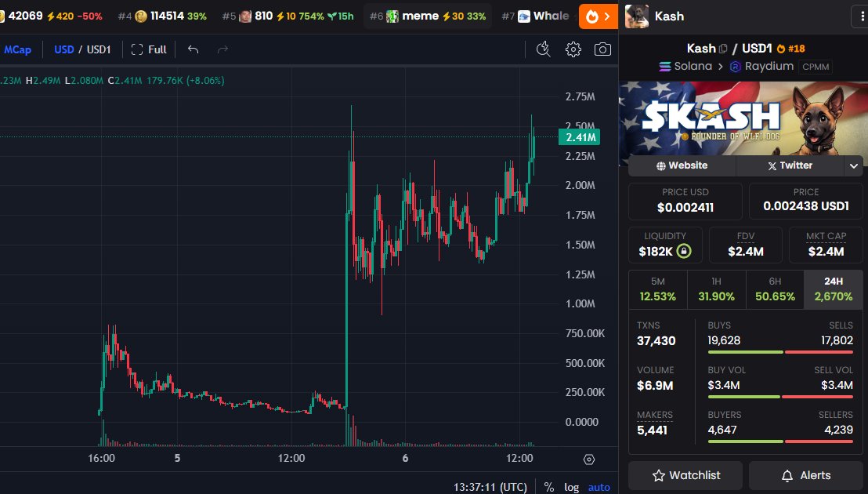The width and height of the screenshot is (868, 494).
Task: Expand more social links chevron
Action: coord(854,165)
